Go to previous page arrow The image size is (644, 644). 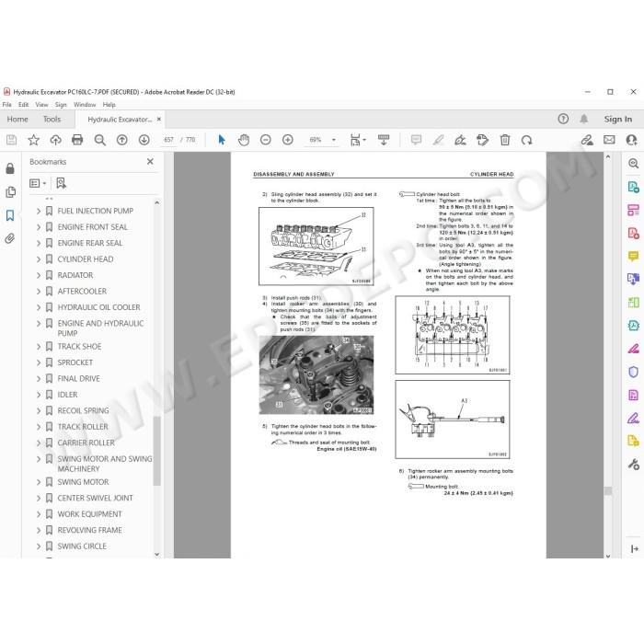(122, 140)
